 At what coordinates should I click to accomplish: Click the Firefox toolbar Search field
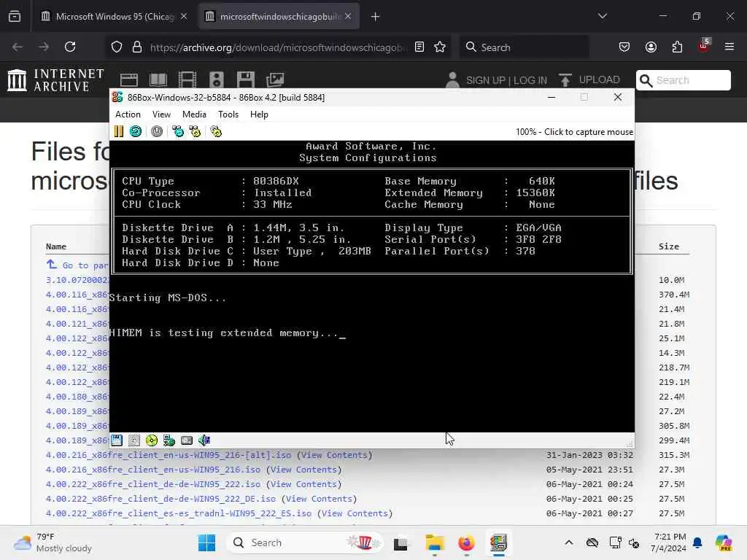pos(524,47)
